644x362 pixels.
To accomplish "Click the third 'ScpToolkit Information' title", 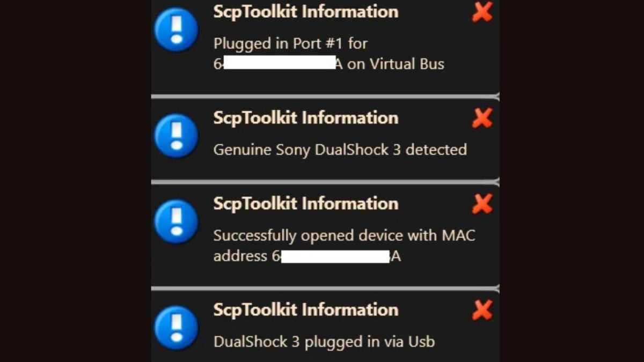I will [x=305, y=204].
